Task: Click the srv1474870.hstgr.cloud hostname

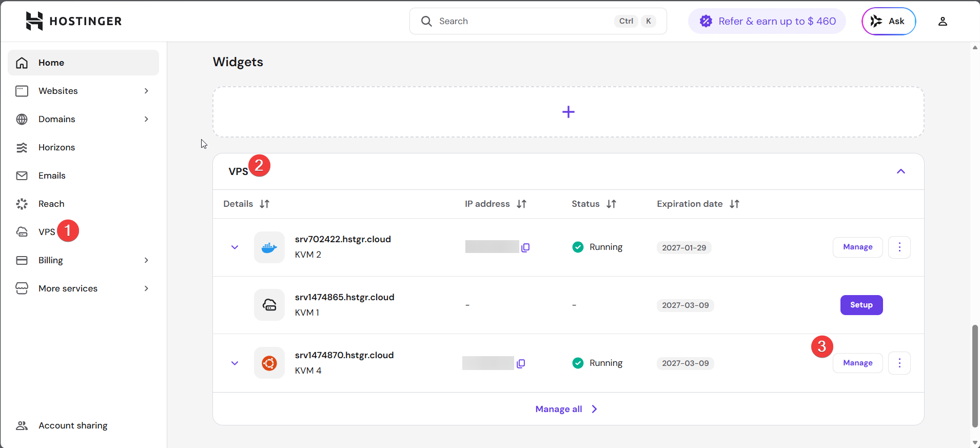Action: coord(344,355)
